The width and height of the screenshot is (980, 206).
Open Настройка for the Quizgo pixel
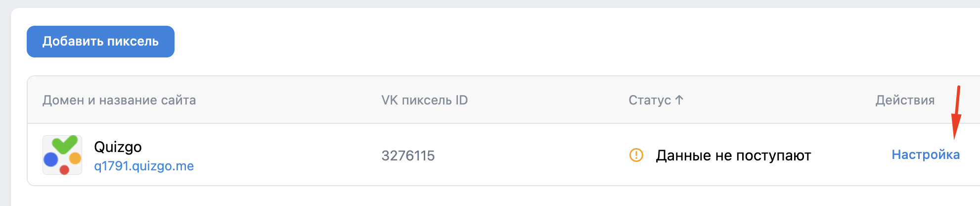926,154
